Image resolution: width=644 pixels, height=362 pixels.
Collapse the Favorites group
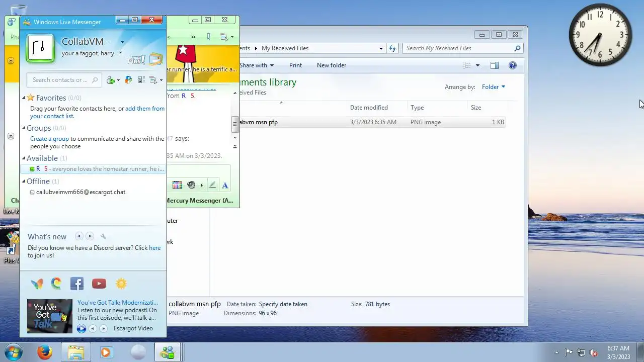(24, 98)
